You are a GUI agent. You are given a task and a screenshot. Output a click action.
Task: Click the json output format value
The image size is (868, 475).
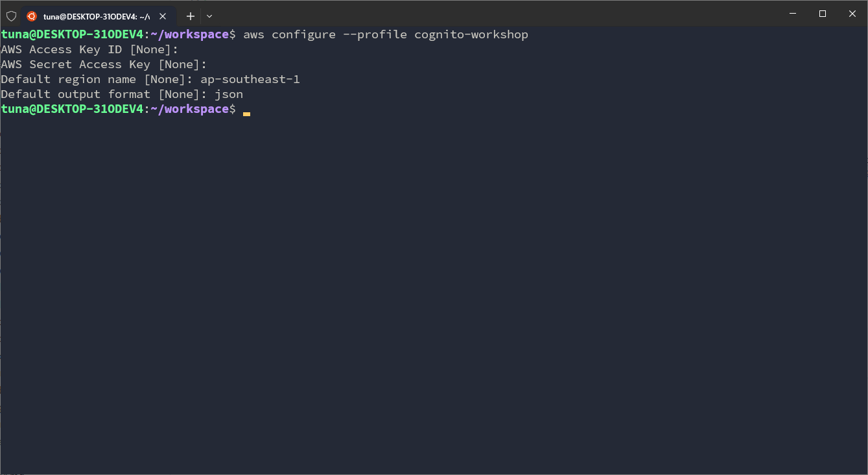229,94
